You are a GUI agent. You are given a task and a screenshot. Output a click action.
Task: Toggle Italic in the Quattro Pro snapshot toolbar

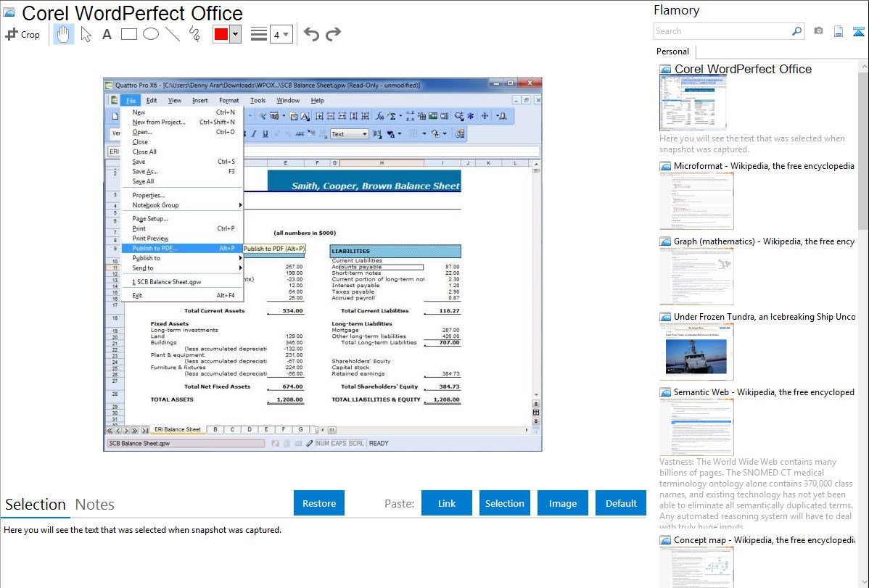[x=254, y=134]
